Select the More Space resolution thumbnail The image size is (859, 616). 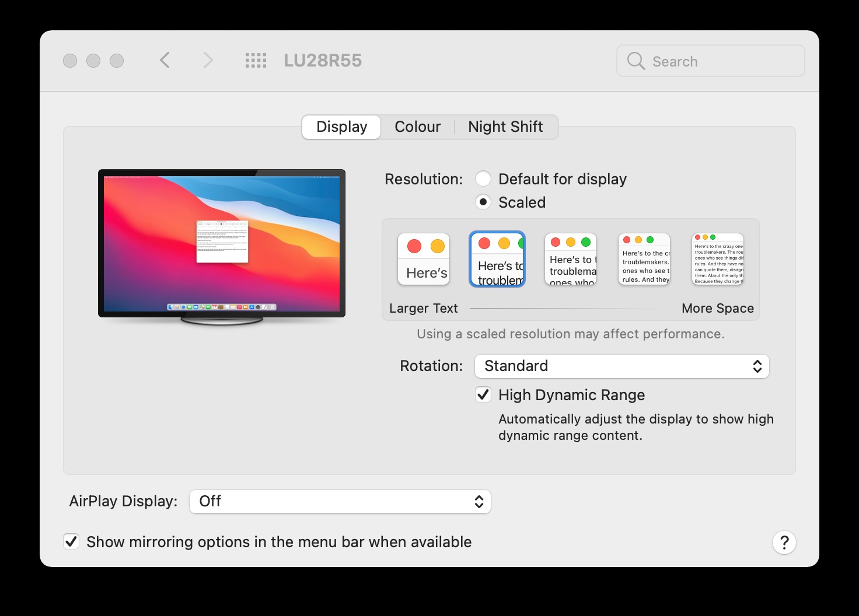point(718,260)
